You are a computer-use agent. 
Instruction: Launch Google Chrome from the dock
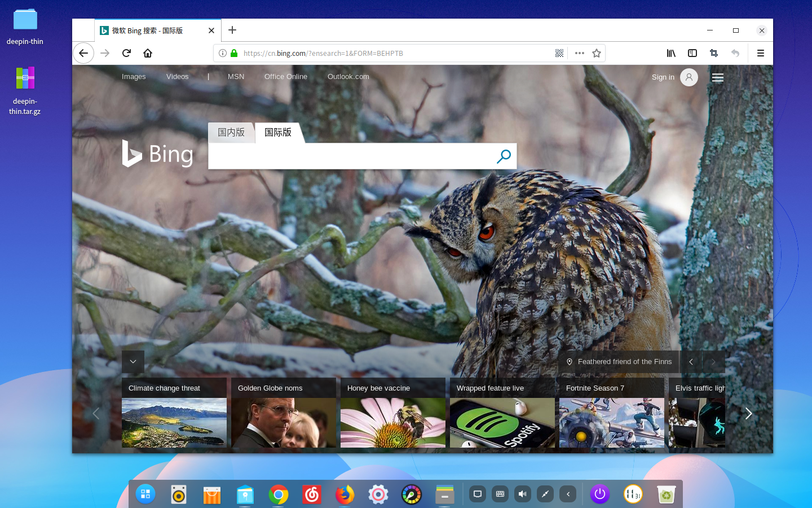point(279,494)
